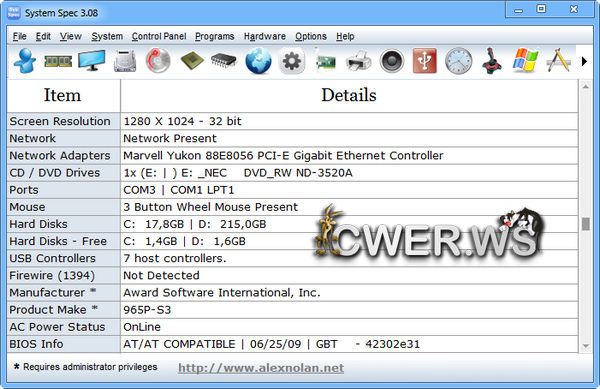Select the AC Power Status label
This screenshot has height=389, width=600.
(57, 327)
